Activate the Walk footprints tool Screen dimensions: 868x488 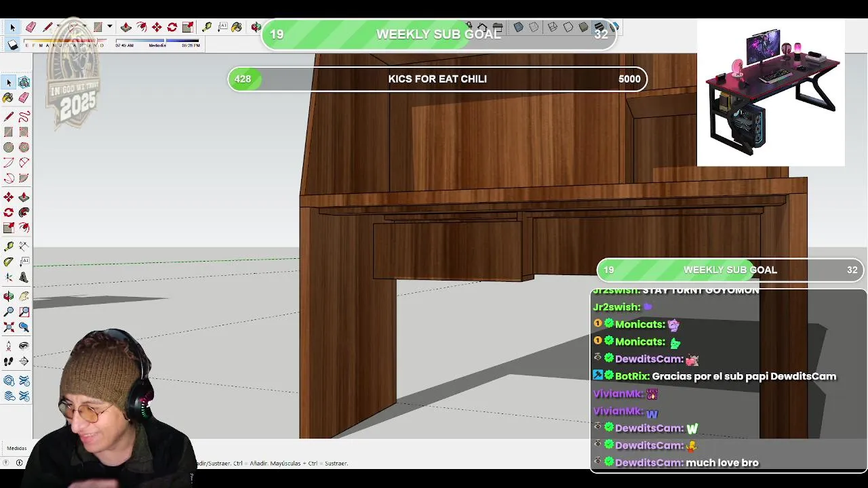coord(9,361)
